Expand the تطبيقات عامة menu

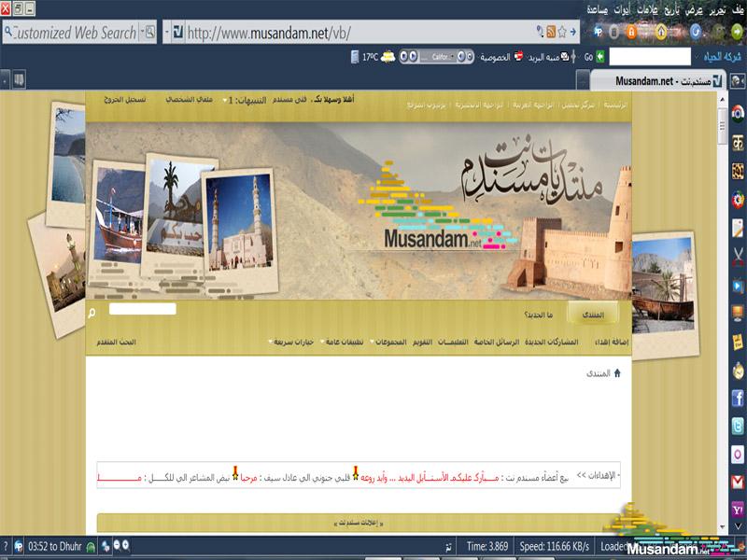tap(322, 342)
